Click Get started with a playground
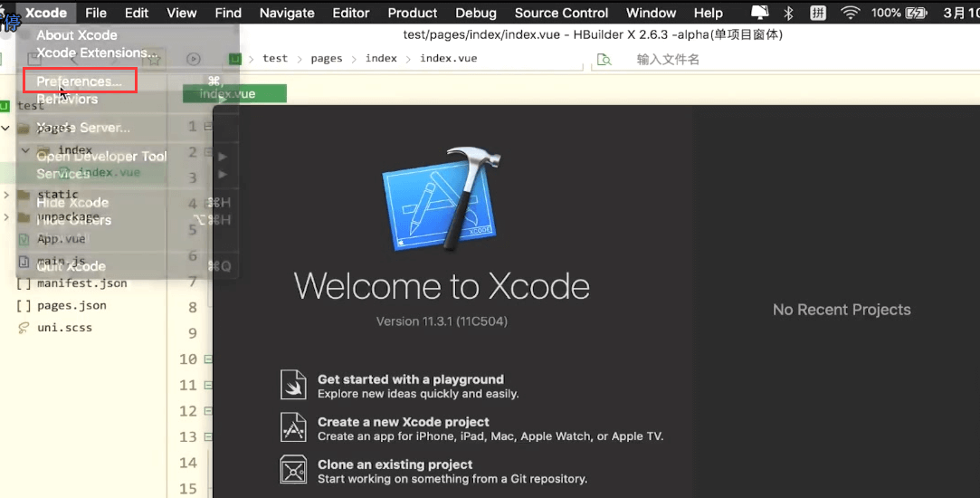Screen dimensions: 980x498 click(x=411, y=379)
